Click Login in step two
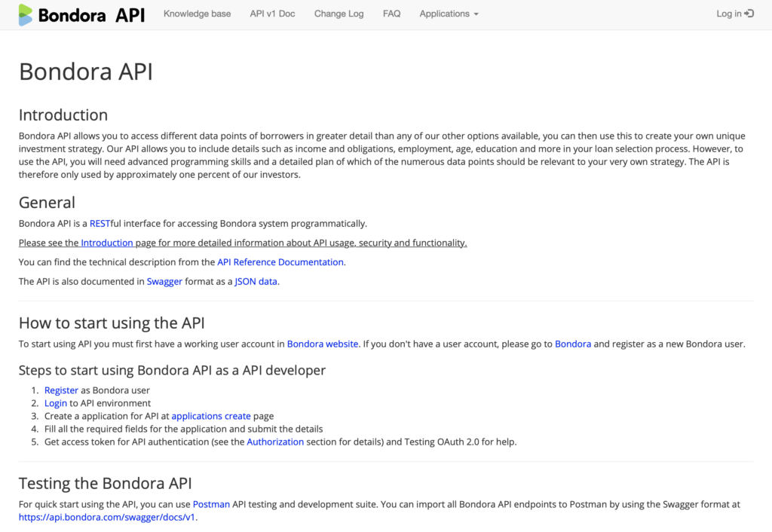Image resolution: width=772 pixels, height=532 pixels. click(x=56, y=403)
